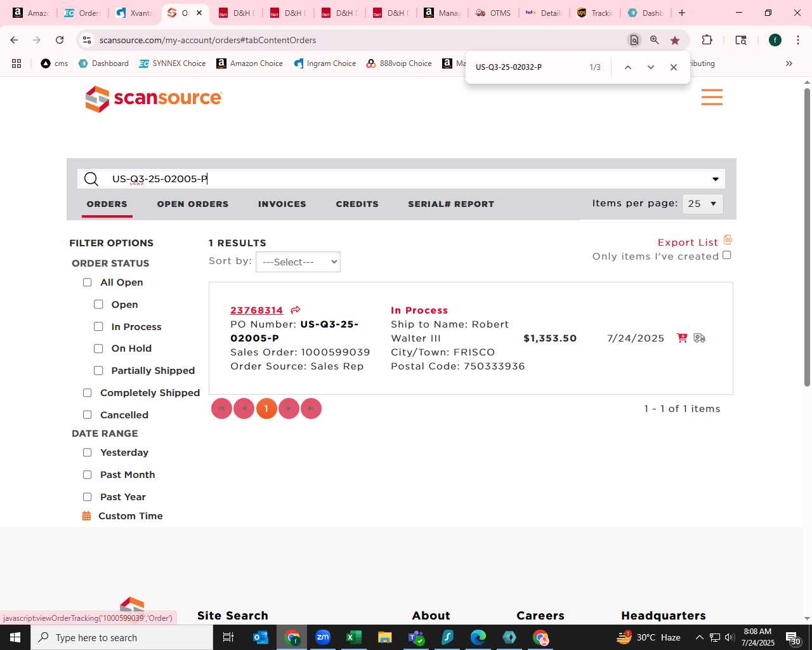812x650 pixels.
Task: Switch to the CREDITS tab
Action: click(x=357, y=204)
